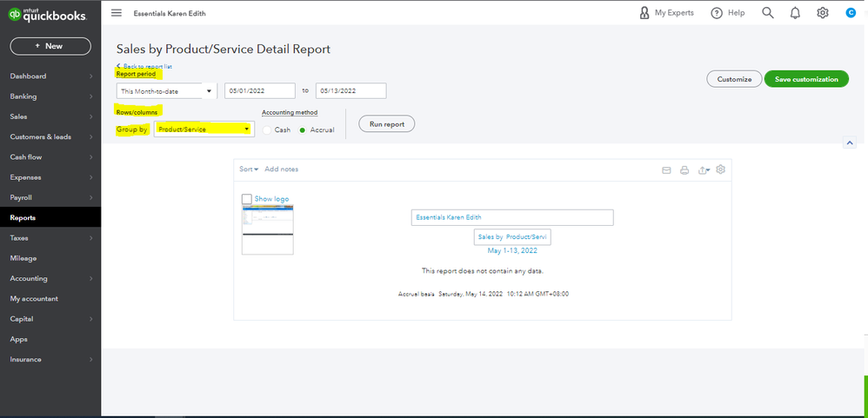Click the logo thumbnail image

(267, 229)
